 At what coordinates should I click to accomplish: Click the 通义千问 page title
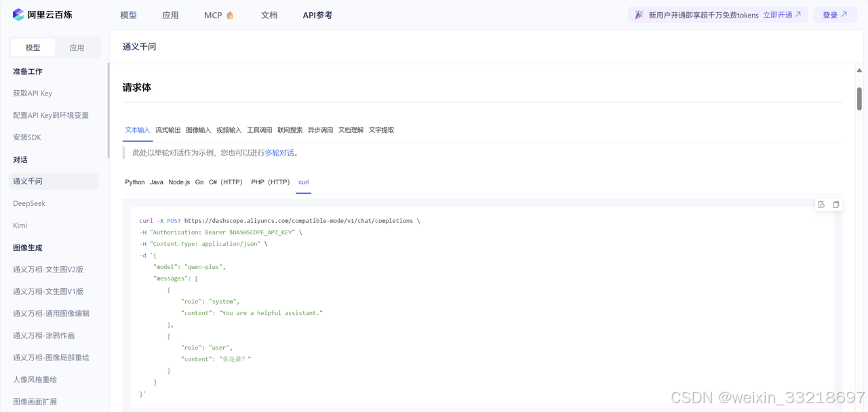[140, 47]
